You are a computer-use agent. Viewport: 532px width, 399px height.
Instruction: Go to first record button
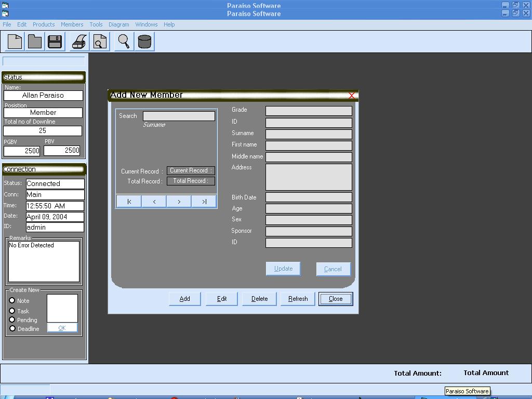coord(129,202)
